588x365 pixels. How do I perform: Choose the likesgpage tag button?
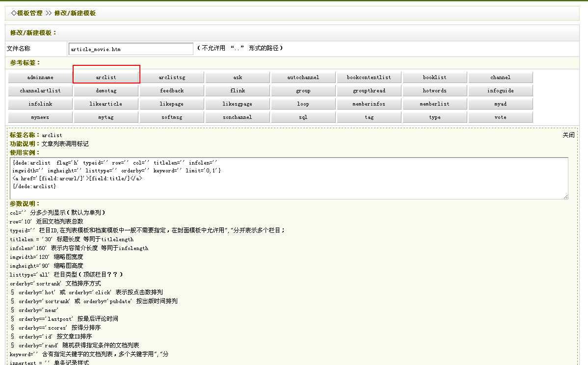238,104
